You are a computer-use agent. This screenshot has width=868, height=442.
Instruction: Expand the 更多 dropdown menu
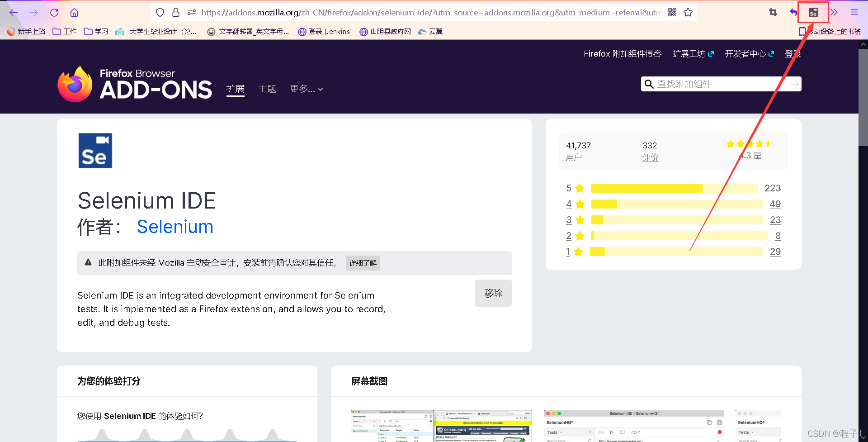click(307, 89)
